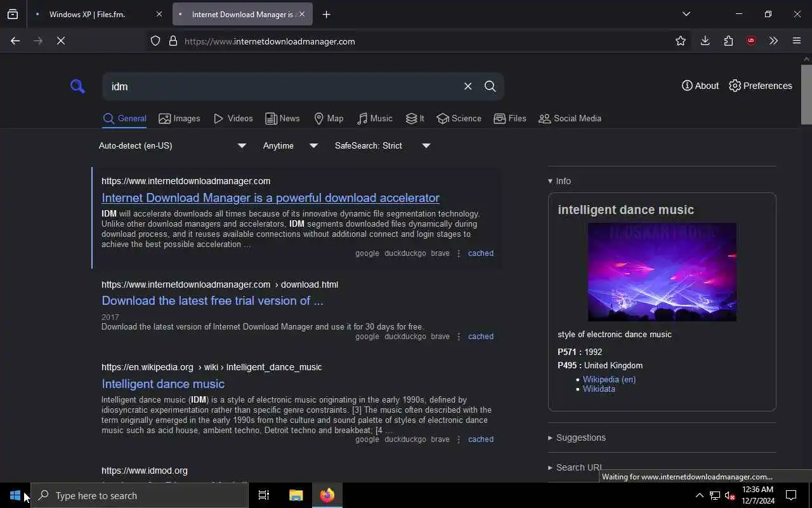Stop page loading with the X button

(x=61, y=41)
